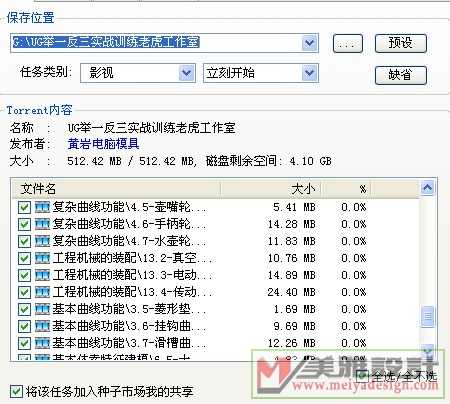Click the browse folder ... button
Image resolution: width=450 pixels, height=404 pixels.
(348, 43)
